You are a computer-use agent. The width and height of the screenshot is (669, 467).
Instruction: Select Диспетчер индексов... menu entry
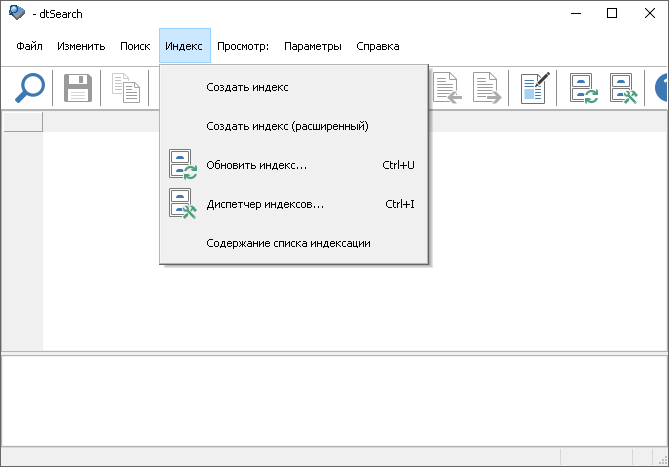pos(294,204)
